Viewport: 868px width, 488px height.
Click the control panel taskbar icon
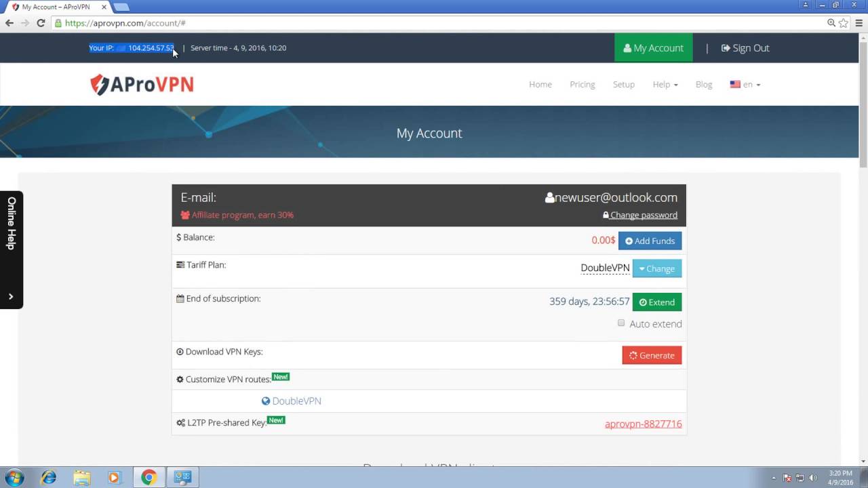(182, 477)
